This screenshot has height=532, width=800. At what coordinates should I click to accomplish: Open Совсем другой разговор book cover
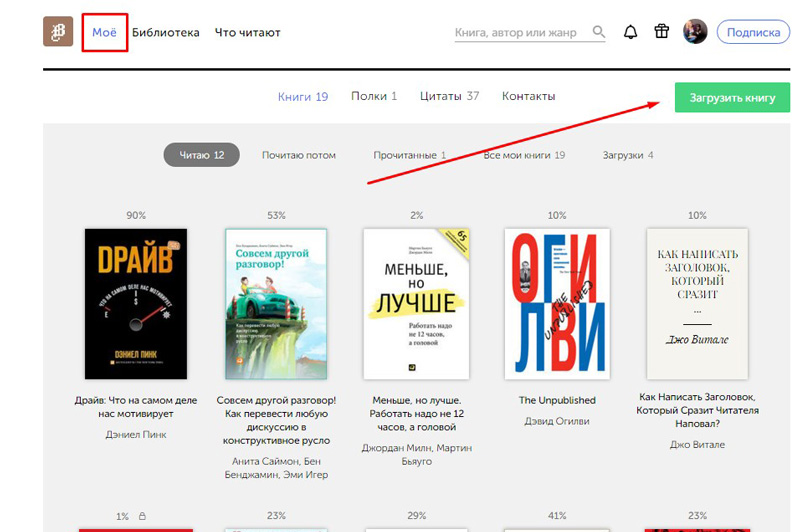click(x=276, y=303)
